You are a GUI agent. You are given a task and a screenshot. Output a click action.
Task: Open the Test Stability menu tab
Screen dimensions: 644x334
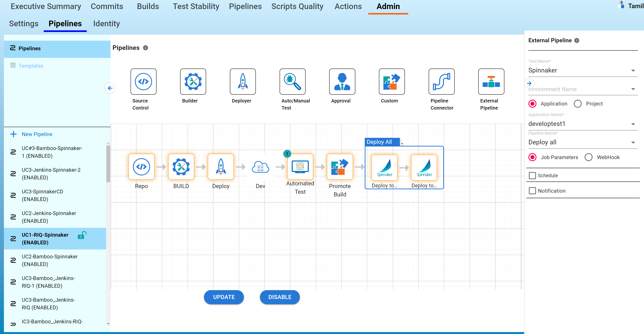click(196, 7)
